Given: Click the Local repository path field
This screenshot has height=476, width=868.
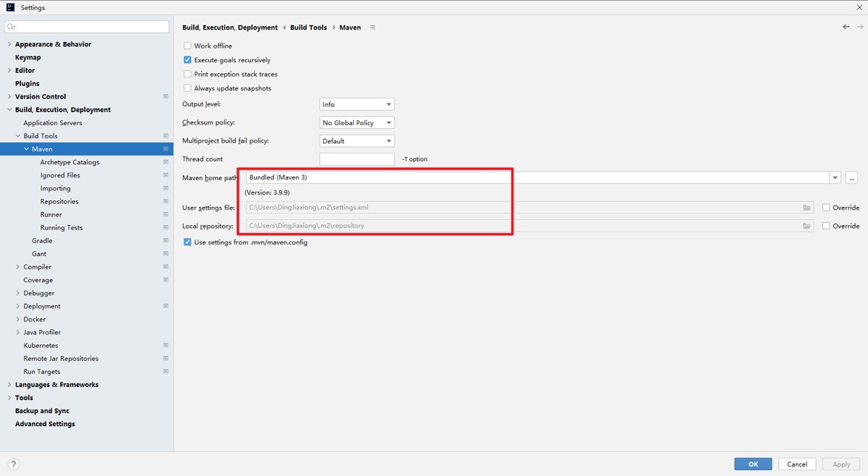Looking at the screenshot, I should (x=529, y=226).
